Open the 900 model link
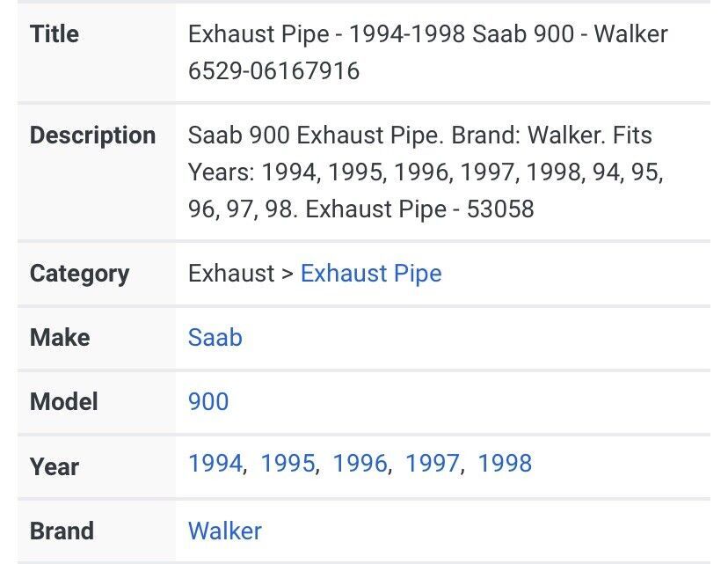 tap(207, 401)
